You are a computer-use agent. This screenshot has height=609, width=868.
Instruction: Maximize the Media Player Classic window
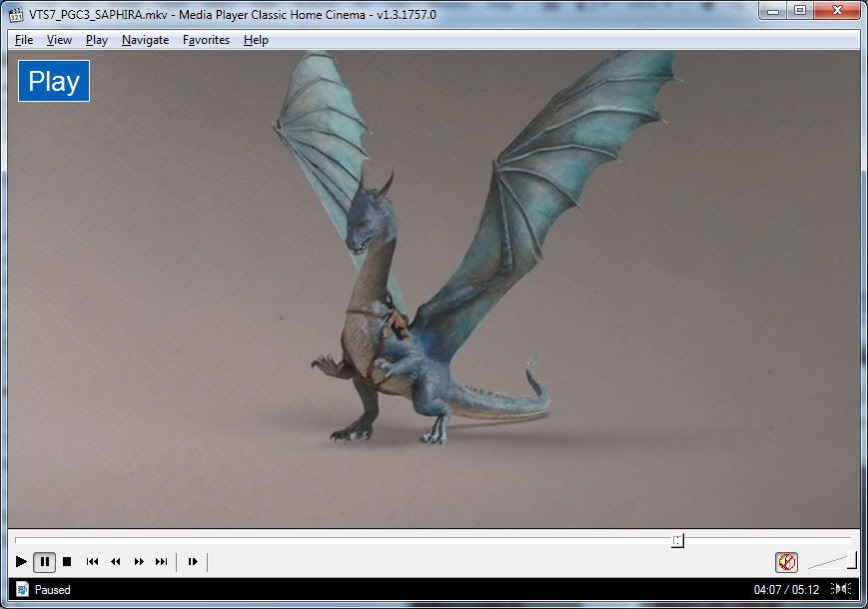(800, 11)
